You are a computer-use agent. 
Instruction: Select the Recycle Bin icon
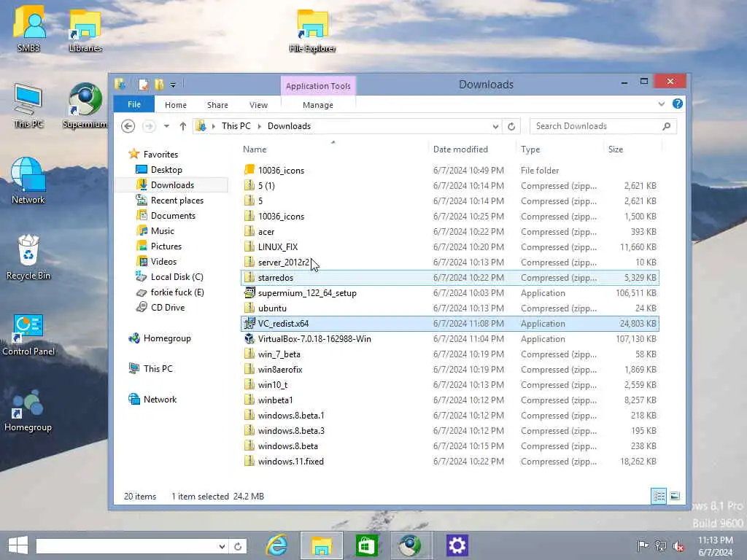click(x=28, y=257)
